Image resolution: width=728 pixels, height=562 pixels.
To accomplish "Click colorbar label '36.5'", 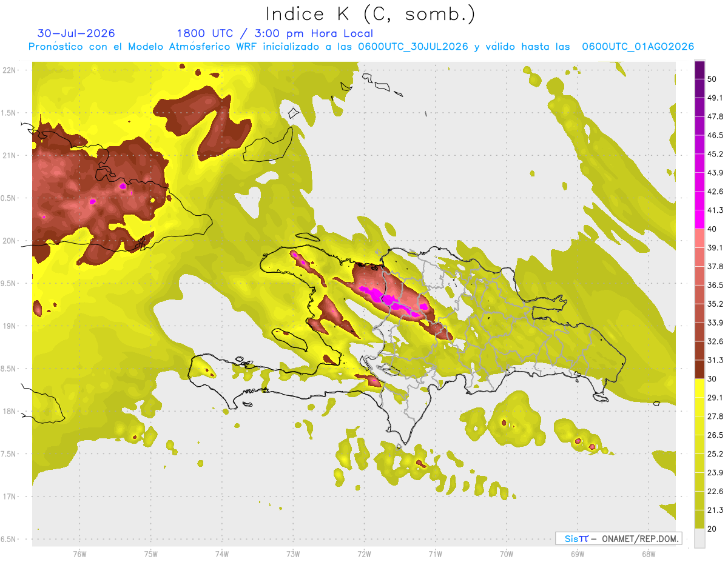I will (x=715, y=285).
